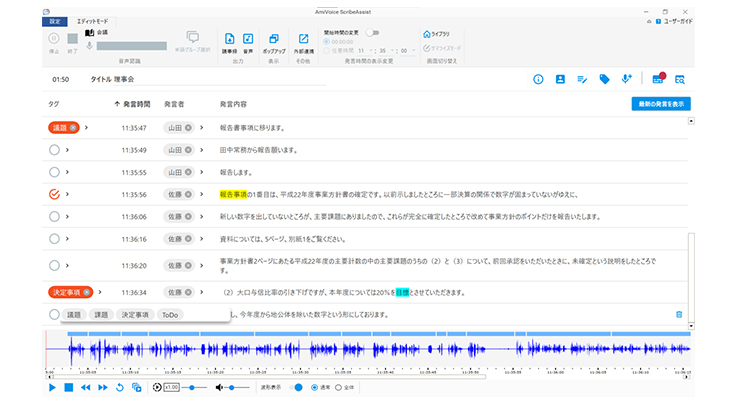750x403 pixels.
Task: Click the add microphone speaker icon
Action: [x=627, y=78]
